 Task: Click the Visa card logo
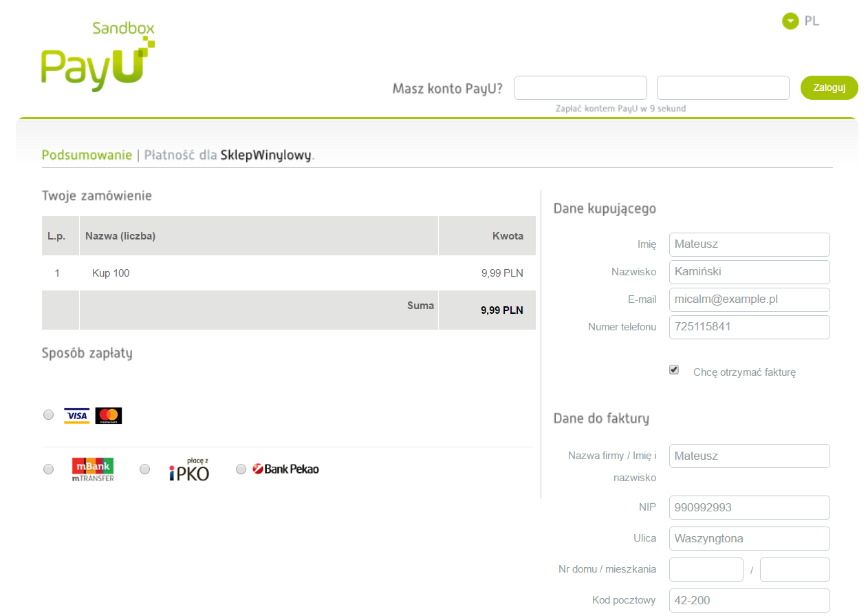point(77,416)
